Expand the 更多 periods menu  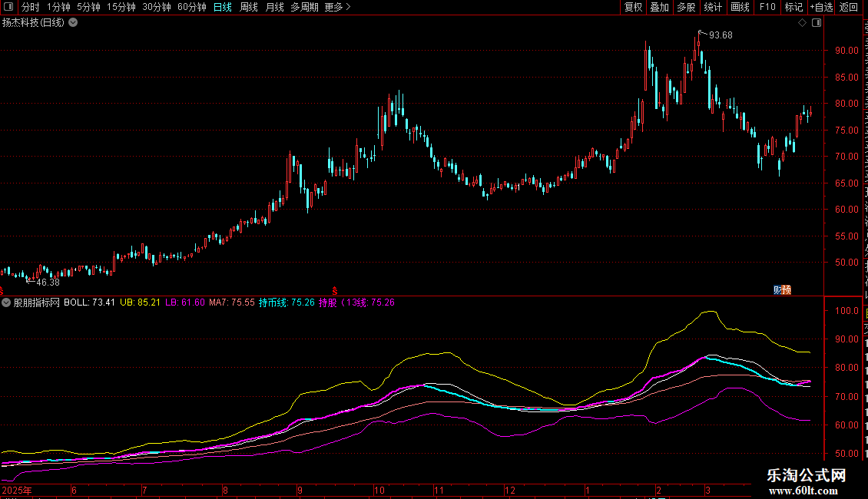coord(337,7)
